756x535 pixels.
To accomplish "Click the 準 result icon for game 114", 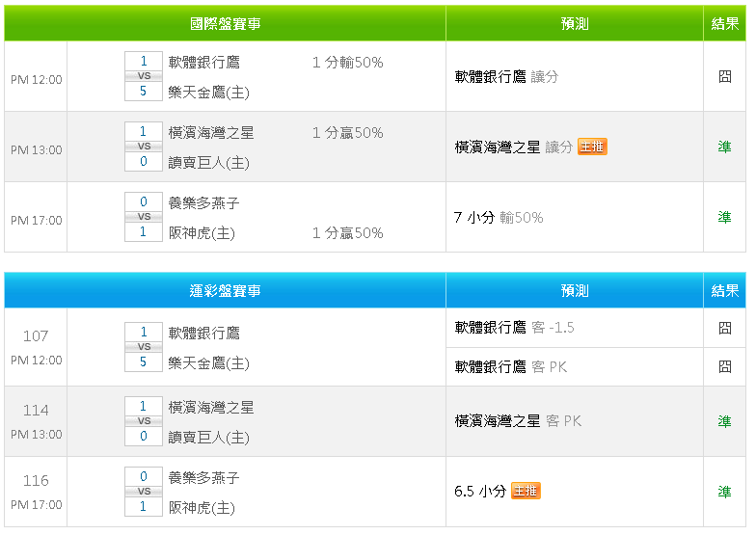I will coord(724,421).
